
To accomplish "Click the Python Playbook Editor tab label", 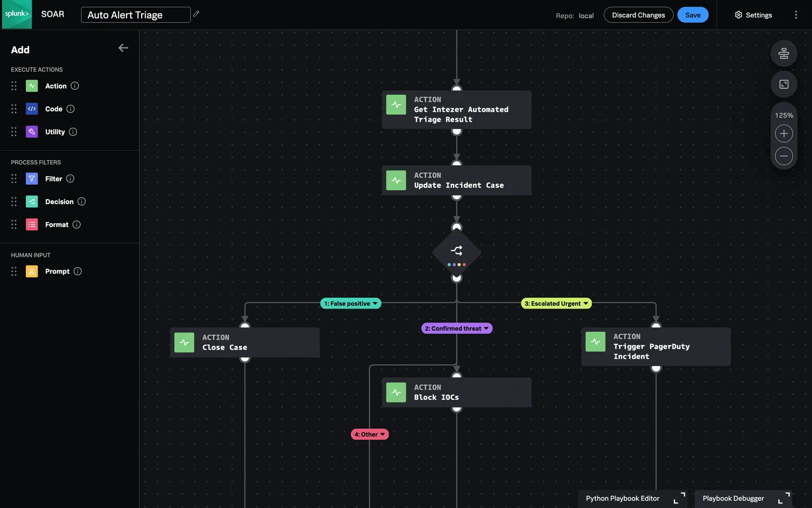I will coord(623,498).
